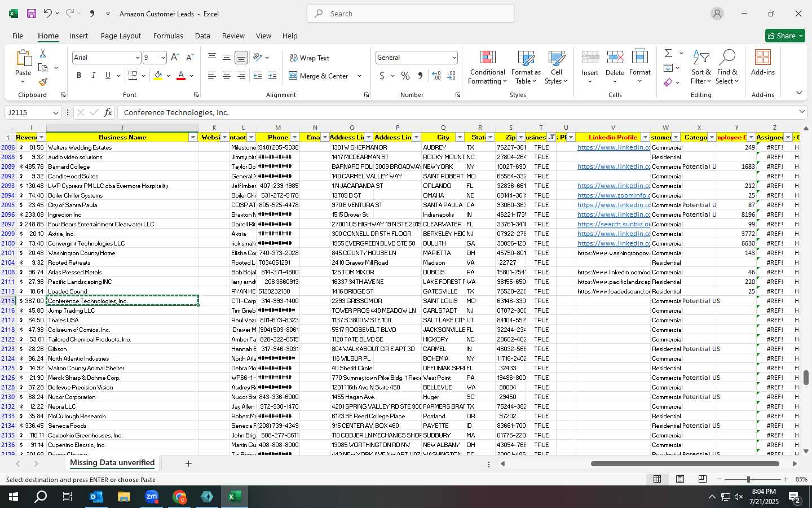
Task: Click Accounting dollar format icon
Action: click(382, 76)
